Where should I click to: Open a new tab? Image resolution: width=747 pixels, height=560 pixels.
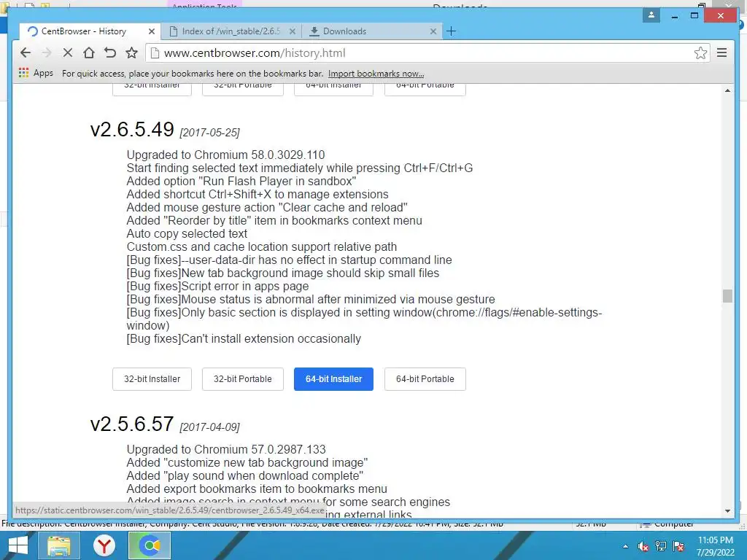(x=451, y=31)
